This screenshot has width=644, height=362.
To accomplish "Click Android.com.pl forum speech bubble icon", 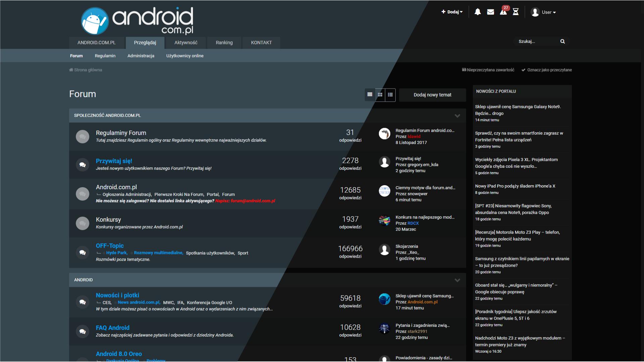I will (x=83, y=194).
